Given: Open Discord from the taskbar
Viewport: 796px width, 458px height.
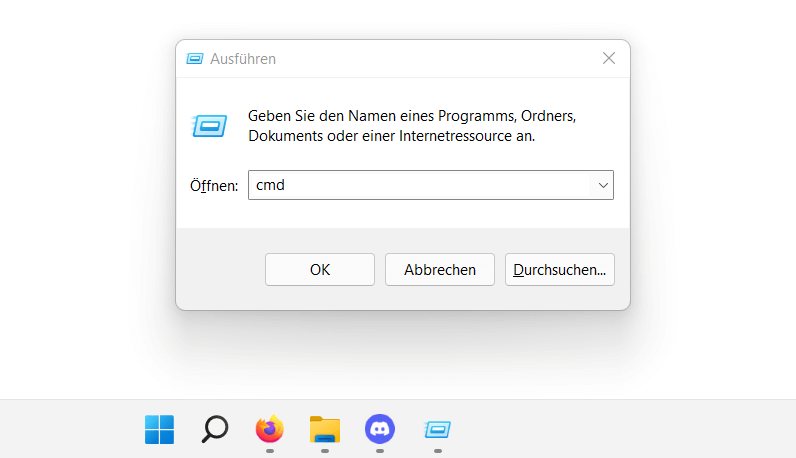Looking at the screenshot, I should click(380, 429).
